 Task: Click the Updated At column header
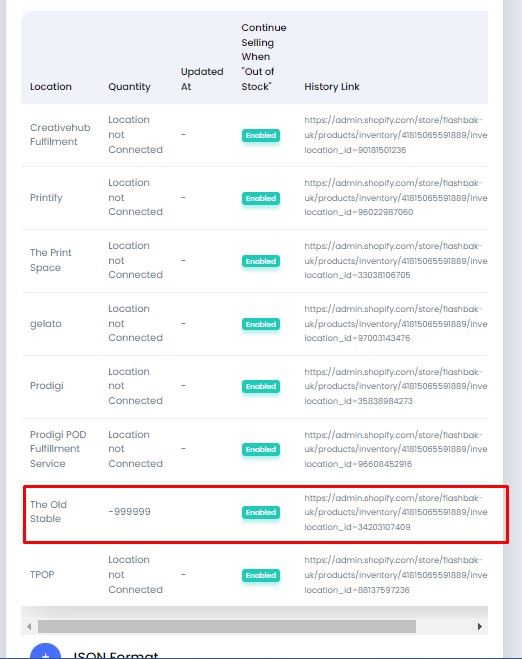click(202, 79)
